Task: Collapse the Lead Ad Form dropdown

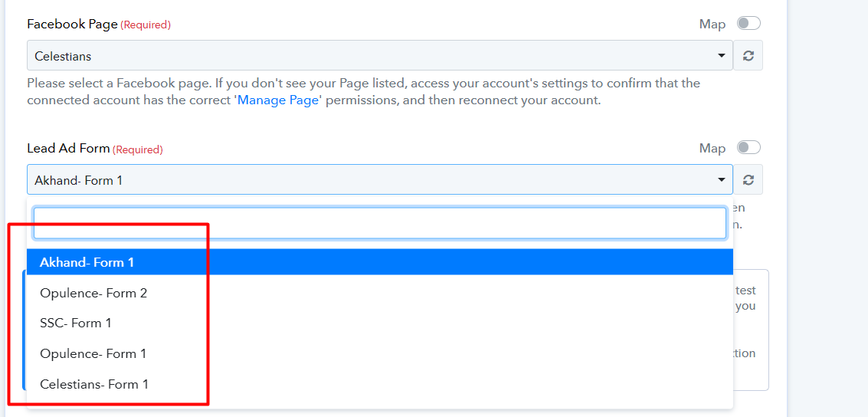Action: (380, 179)
